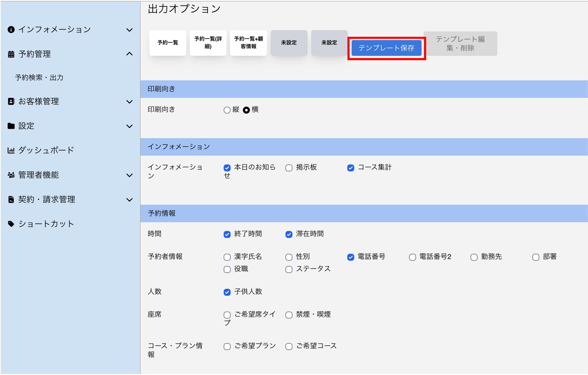This screenshot has width=588, height=375.
Task: Check the 部署 checkbox
Action: [536, 257]
